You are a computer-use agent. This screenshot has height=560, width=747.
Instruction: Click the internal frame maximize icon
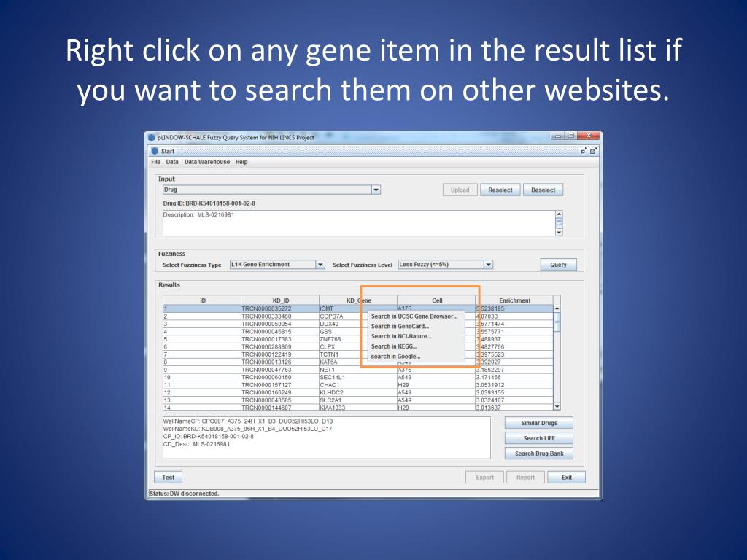tap(593, 150)
